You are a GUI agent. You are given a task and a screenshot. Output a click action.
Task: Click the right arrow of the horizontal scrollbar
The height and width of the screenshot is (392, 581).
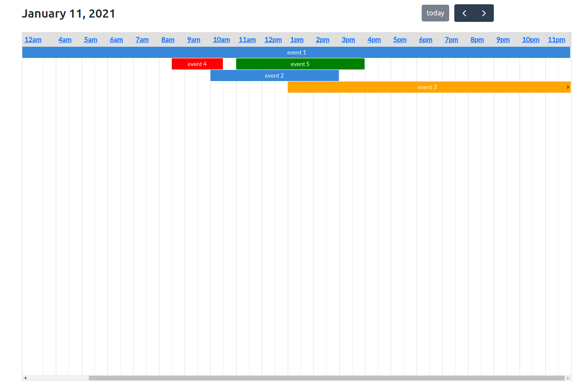pyautogui.click(x=568, y=378)
